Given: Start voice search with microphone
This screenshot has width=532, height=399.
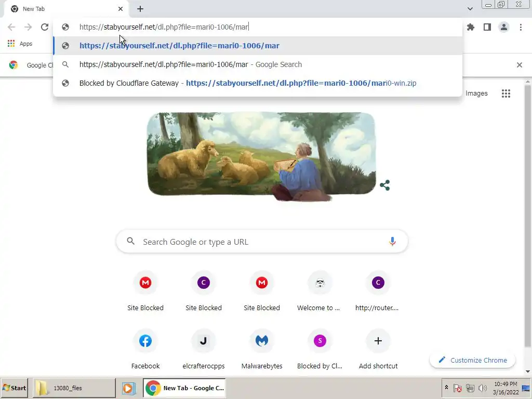Looking at the screenshot, I should [x=392, y=242].
